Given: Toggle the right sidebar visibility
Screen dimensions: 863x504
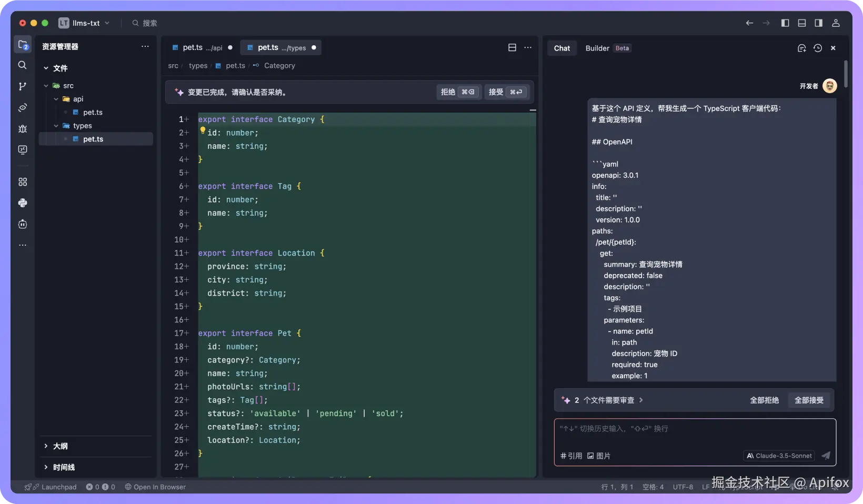Looking at the screenshot, I should (x=819, y=23).
